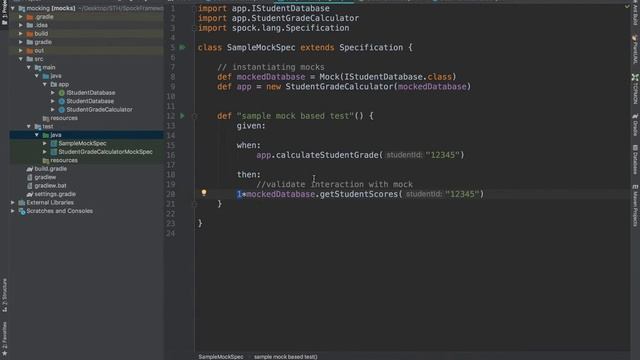Toggle the Project tool window side tab
Image resolution: width=640 pixels, height=360 pixels.
point(4,13)
